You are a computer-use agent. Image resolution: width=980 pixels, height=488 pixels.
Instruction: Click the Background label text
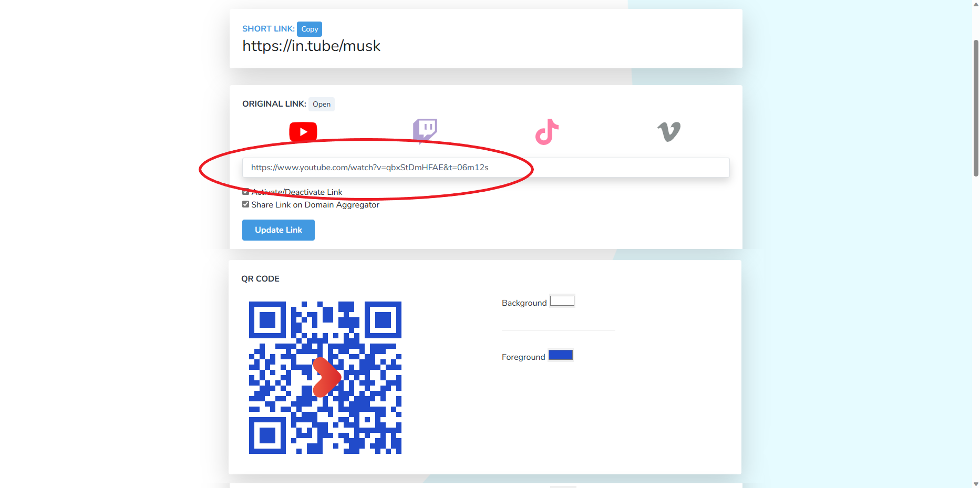[x=524, y=303]
